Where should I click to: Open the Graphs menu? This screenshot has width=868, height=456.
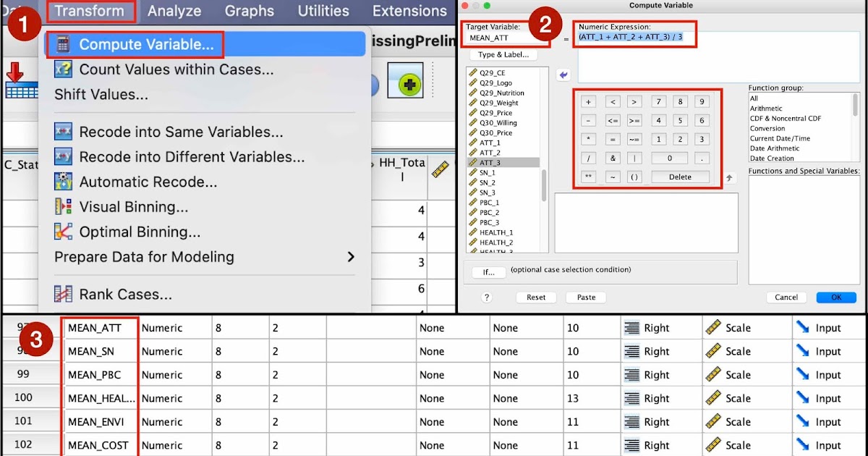pos(249,11)
